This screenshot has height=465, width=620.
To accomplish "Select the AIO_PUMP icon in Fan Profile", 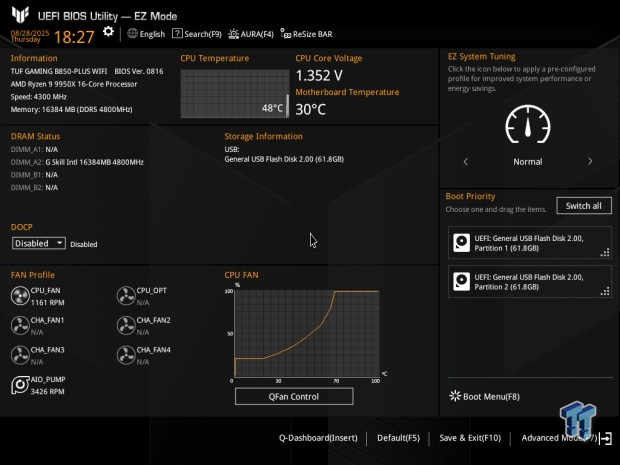I will pyautogui.click(x=20, y=385).
